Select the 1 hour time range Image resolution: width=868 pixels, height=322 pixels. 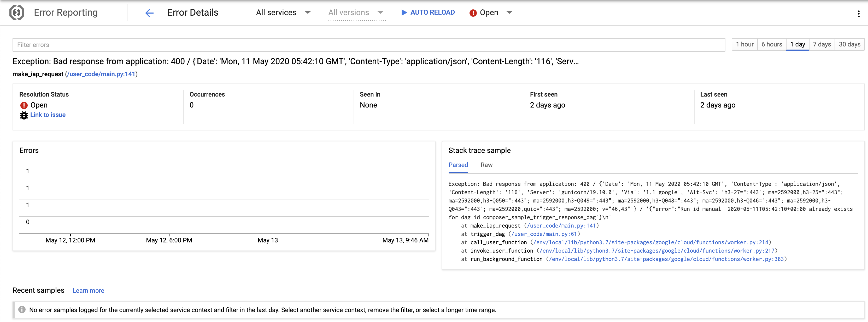point(745,44)
